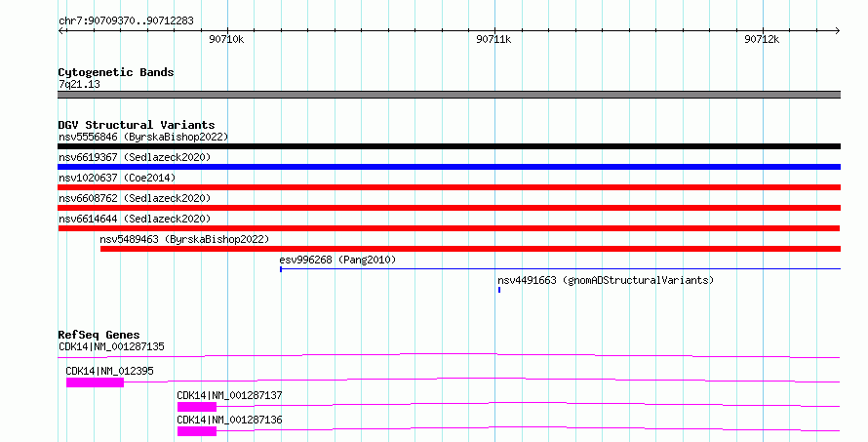868x442 pixels.
Task: Click the red nsv5489463 variant bar
Action: [x=470, y=249]
